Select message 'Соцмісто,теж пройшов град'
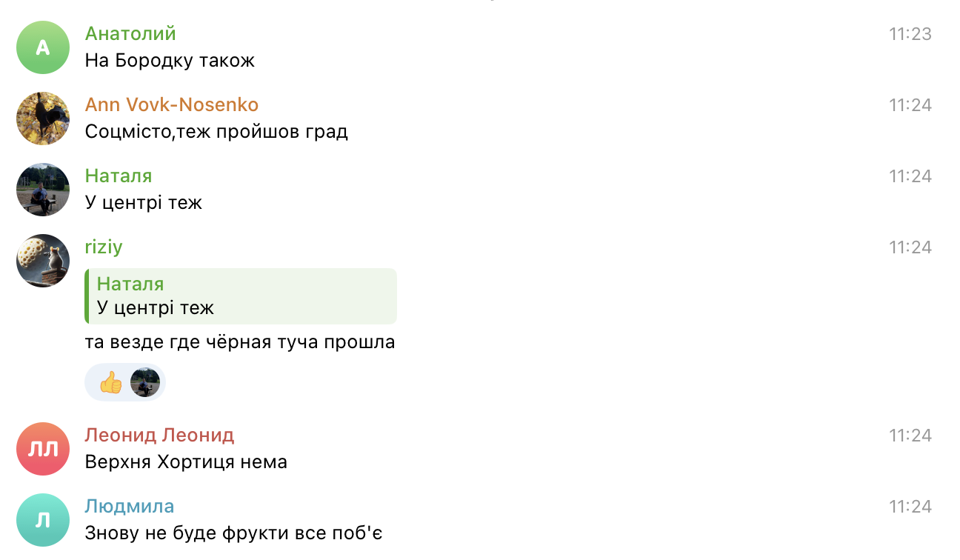 pyautogui.click(x=216, y=132)
